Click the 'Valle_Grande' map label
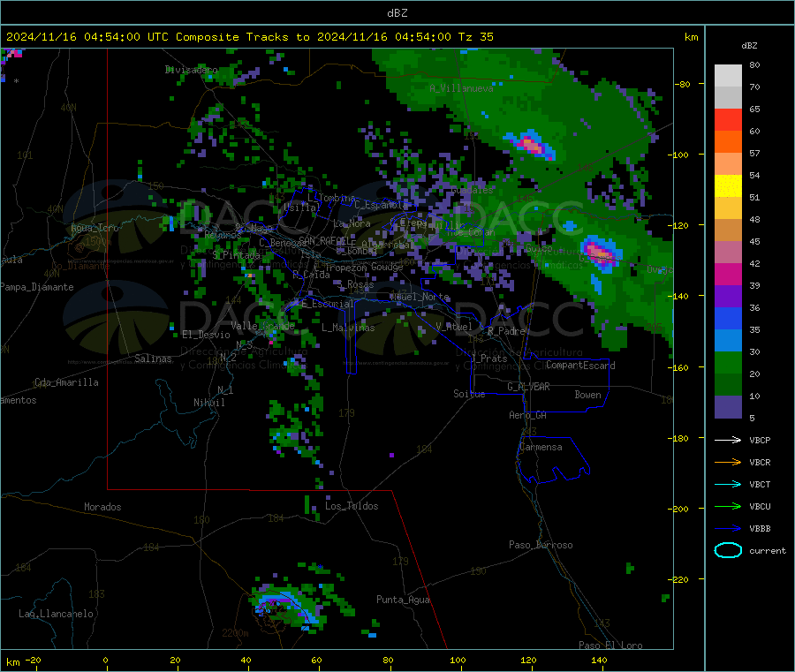The height and width of the screenshot is (672, 795). [x=262, y=326]
